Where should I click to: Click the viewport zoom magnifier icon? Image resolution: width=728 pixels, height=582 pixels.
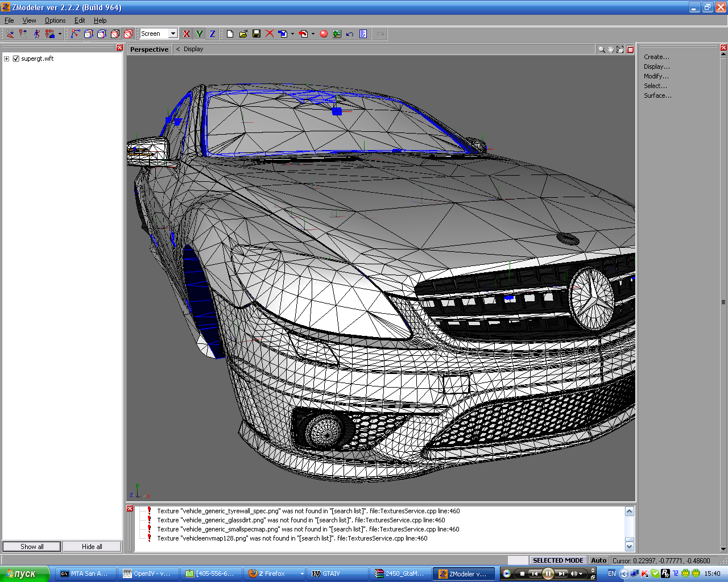601,49
